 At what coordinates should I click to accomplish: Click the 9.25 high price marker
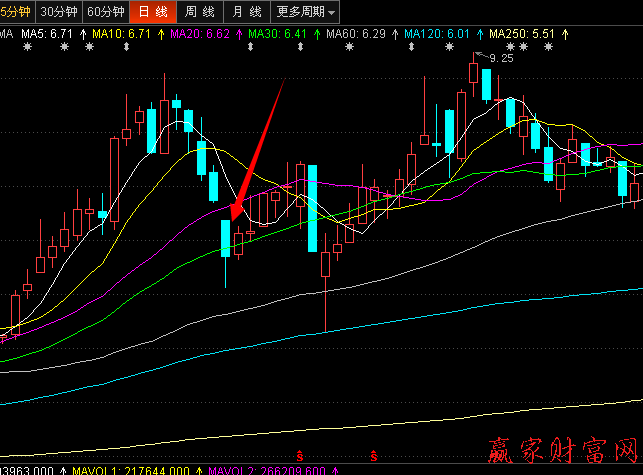[500, 59]
